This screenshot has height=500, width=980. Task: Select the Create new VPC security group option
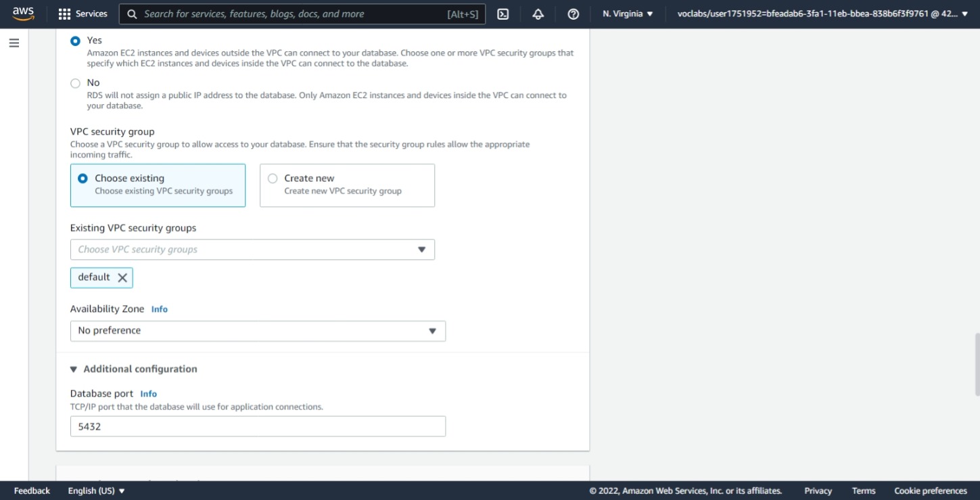tap(273, 178)
